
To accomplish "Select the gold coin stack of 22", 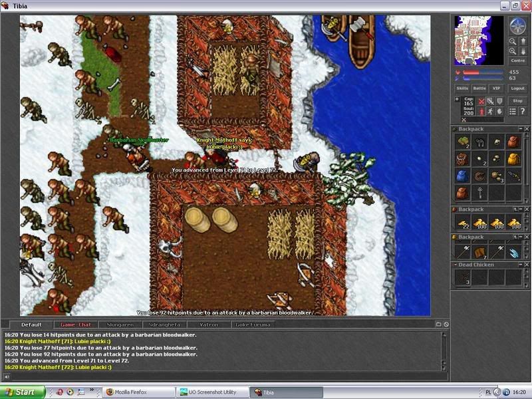I will click(x=463, y=223).
